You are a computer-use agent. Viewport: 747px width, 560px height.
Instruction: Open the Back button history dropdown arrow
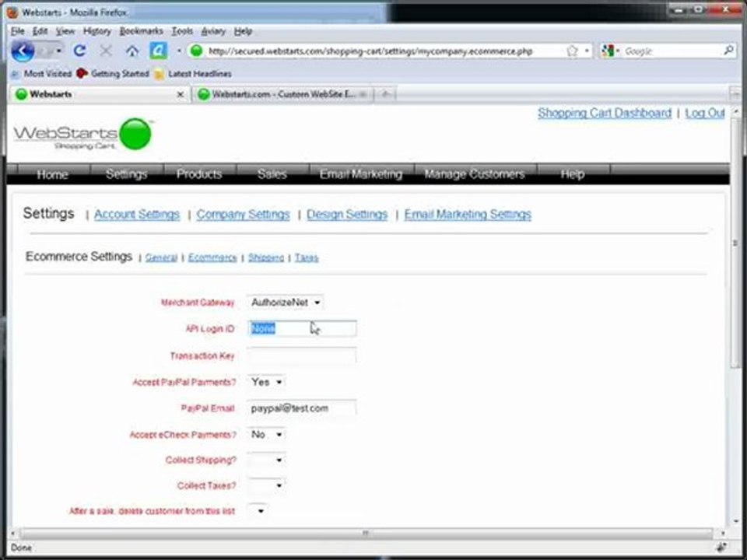[x=58, y=51]
